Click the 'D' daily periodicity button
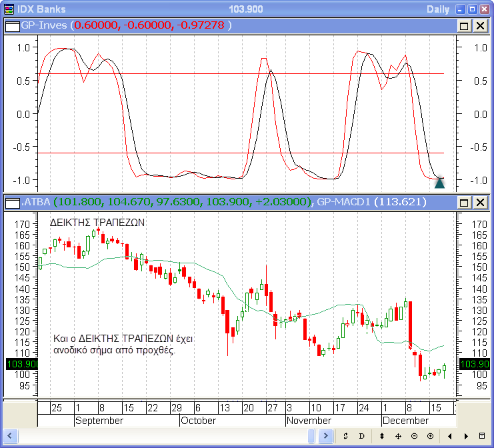Screen dimensions: 494x448 [362, 436]
